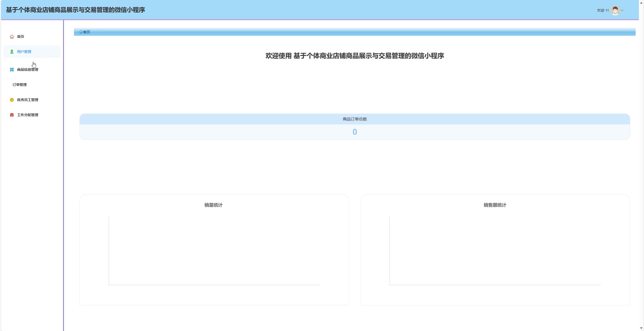Image resolution: width=644 pixels, height=331 pixels.
Task: Open the 用户管理 menu item
Action: click(x=24, y=52)
